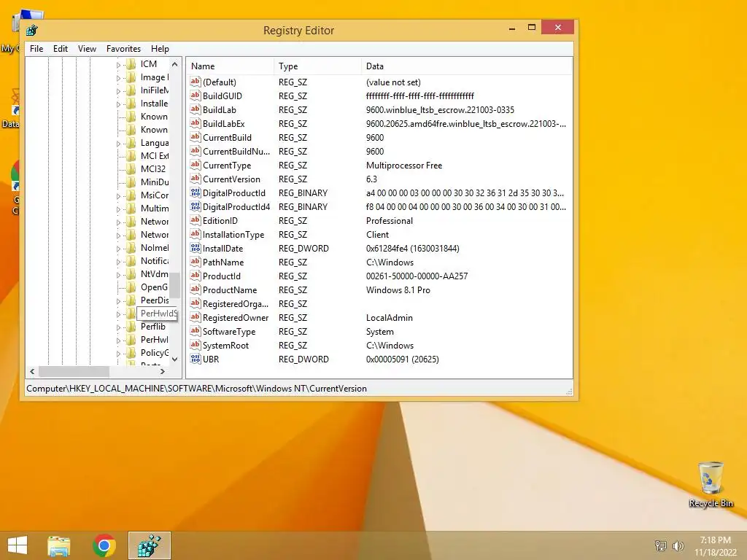Select the MiniDu key in tree
This screenshot has height=560, width=747.
pyautogui.click(x=155, y=182)
